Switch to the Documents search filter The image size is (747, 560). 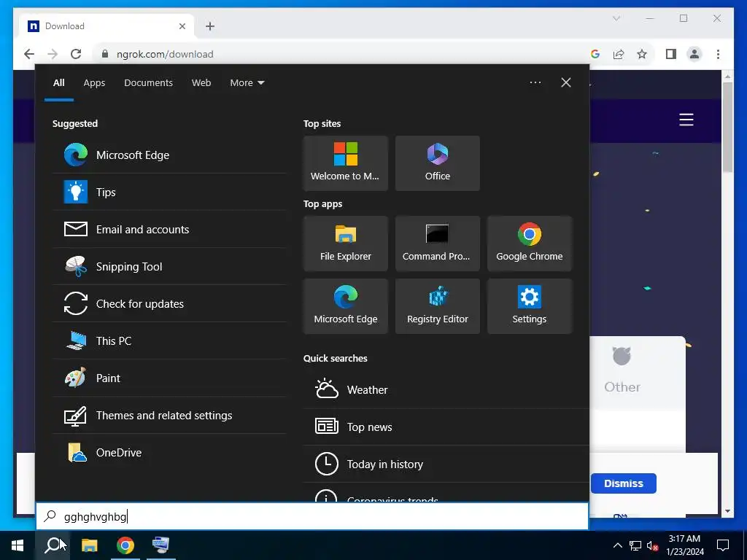tap(148, 82)
